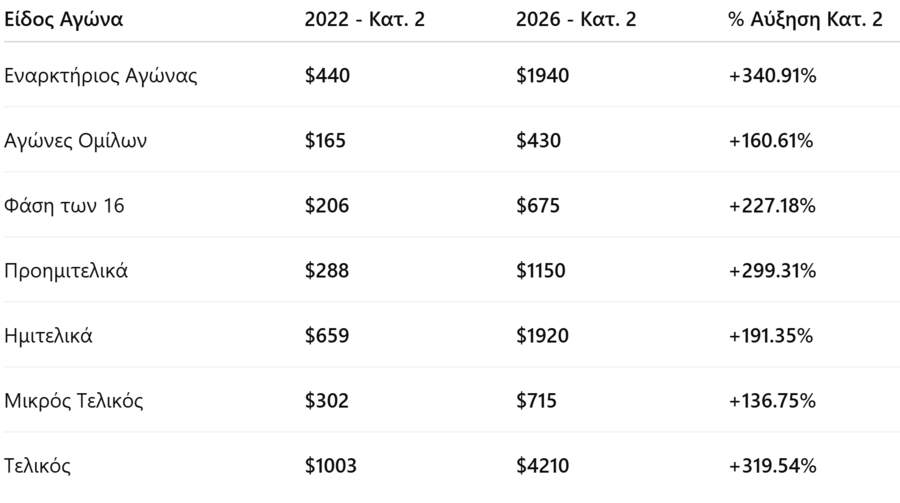Click the 'Είδος Αγώνα' column header
Screen dimensions: 900x503
64,19
